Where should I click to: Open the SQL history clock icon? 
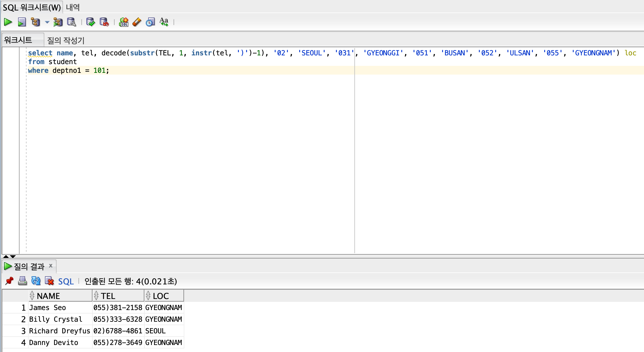point(150,22)
